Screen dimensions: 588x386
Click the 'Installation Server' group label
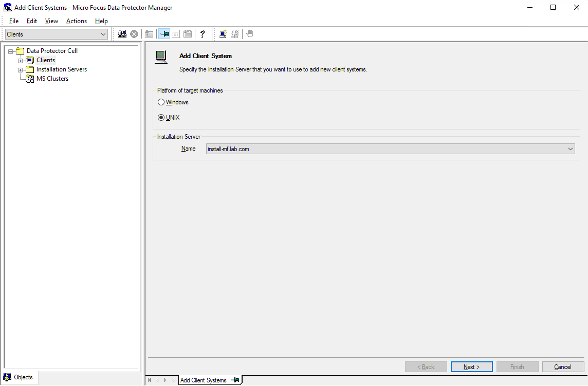(179, 137)
